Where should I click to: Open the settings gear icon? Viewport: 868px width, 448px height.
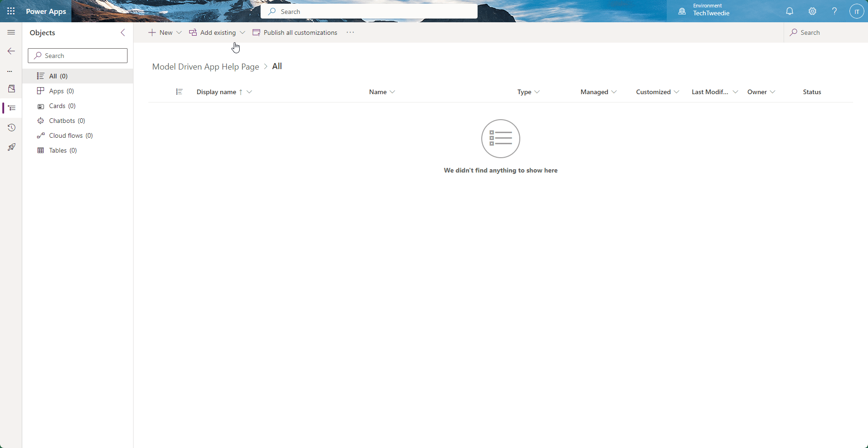click(x=812, y=11)
